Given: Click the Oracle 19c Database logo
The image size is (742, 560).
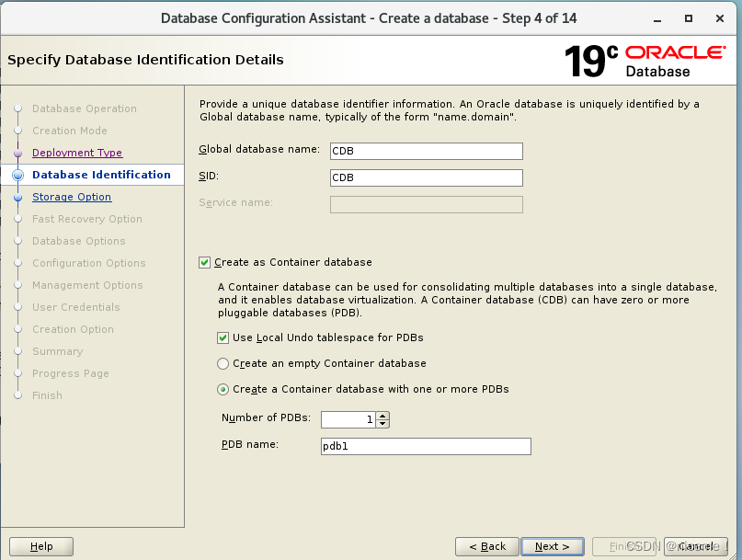Looking at the screenshot, I should [645, 61].
